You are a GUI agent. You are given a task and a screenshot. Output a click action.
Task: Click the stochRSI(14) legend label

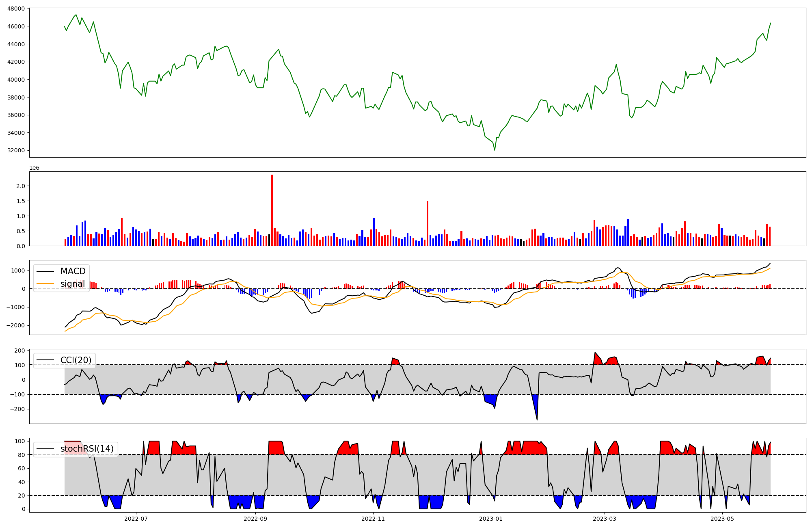(87, 449)
